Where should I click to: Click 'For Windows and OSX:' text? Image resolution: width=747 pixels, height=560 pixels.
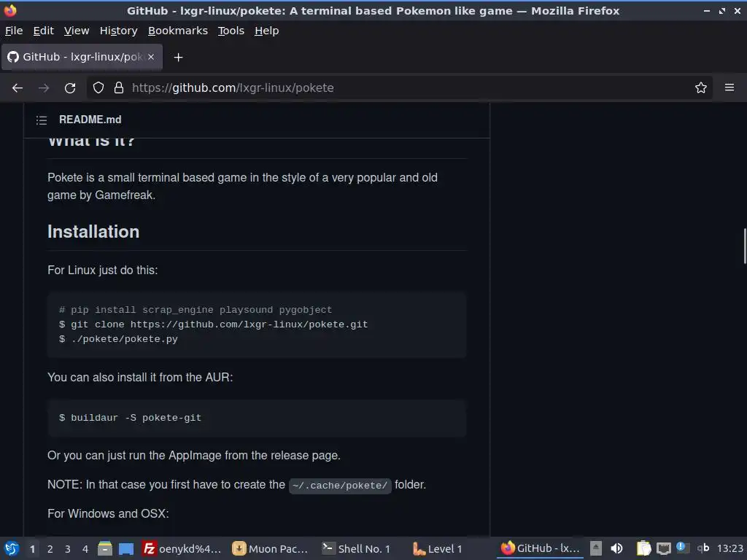(108, 513)
